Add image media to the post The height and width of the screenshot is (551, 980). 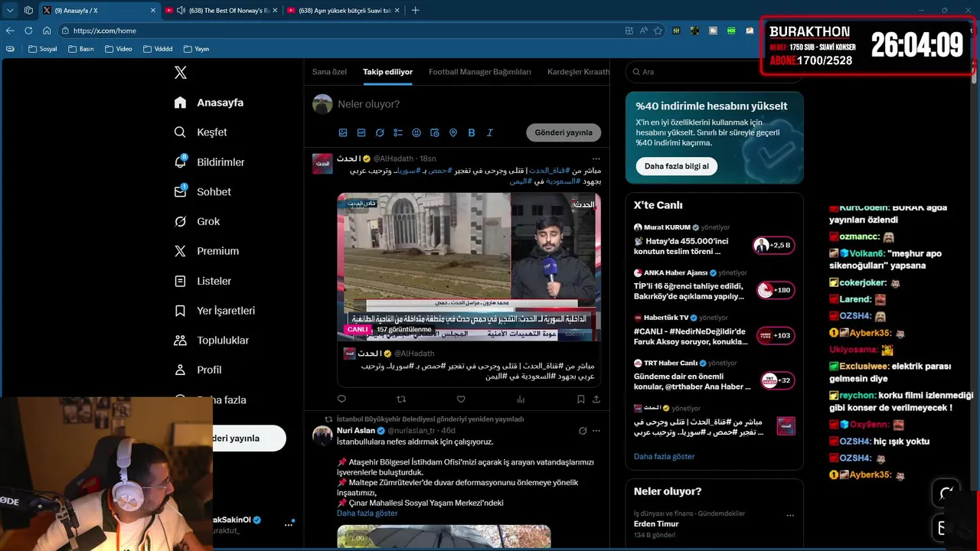[343, 132]
